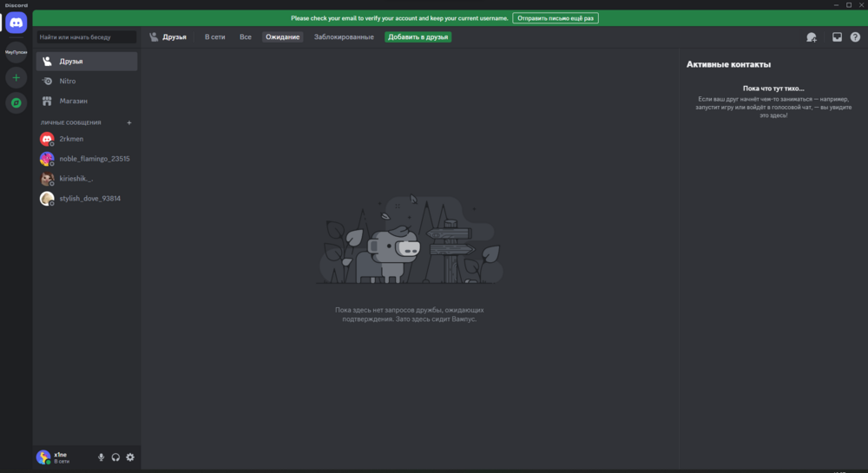Click the verify email banner message text

tap(399, 18)
